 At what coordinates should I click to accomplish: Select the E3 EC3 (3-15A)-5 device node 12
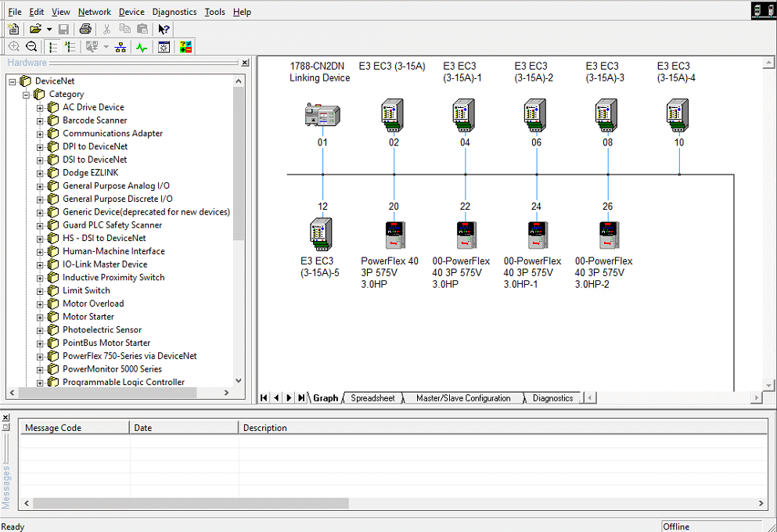[x=321, y=234]
